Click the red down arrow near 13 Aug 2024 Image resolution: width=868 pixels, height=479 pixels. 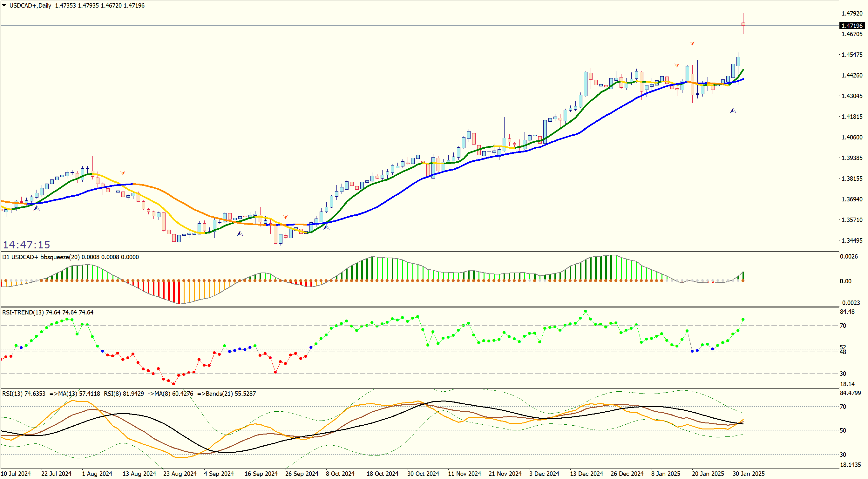coord(123,173)
